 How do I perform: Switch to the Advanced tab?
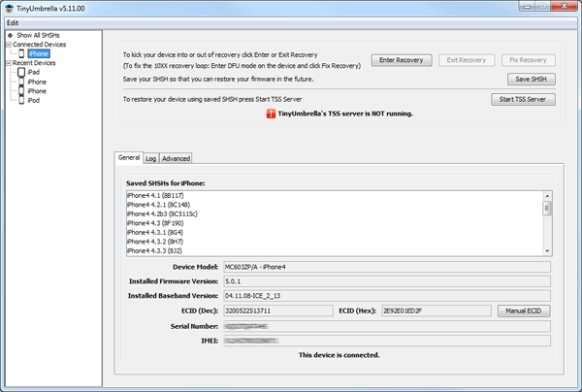176,158
